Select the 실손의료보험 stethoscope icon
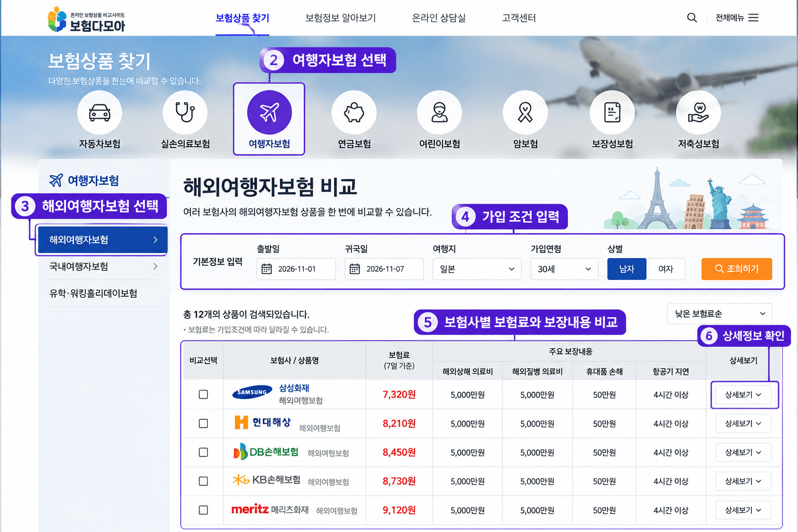Viewport: 798px width, 532px height. pyautogui.click(x=185, y=113)
